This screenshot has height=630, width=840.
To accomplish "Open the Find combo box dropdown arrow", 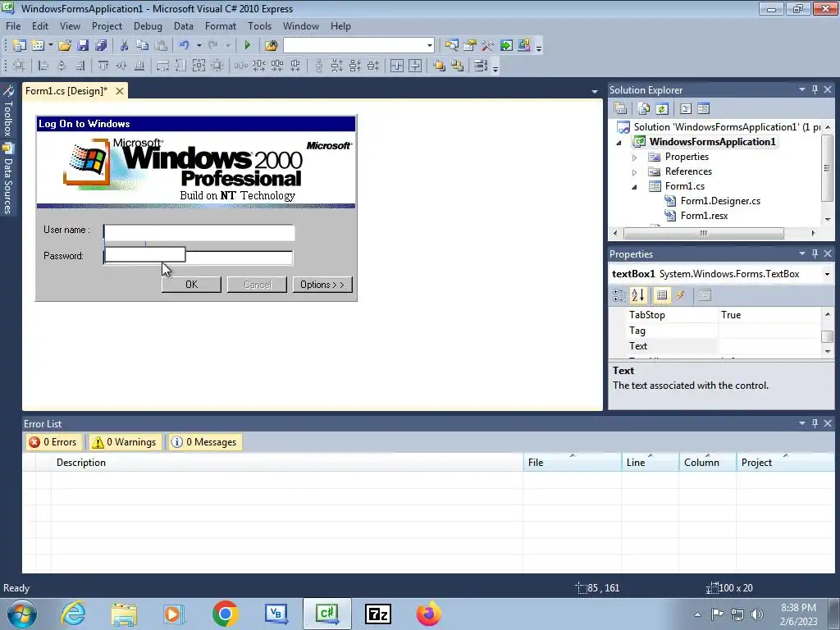I will 430,46.
